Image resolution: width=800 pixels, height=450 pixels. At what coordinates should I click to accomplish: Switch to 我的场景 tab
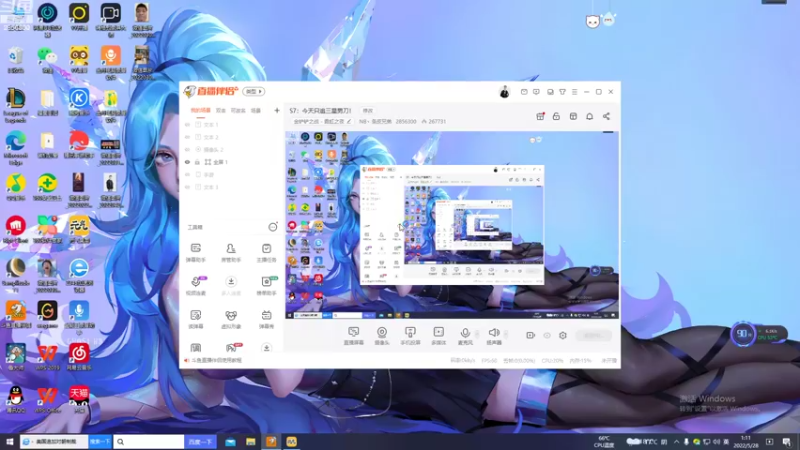click(201, 110)
